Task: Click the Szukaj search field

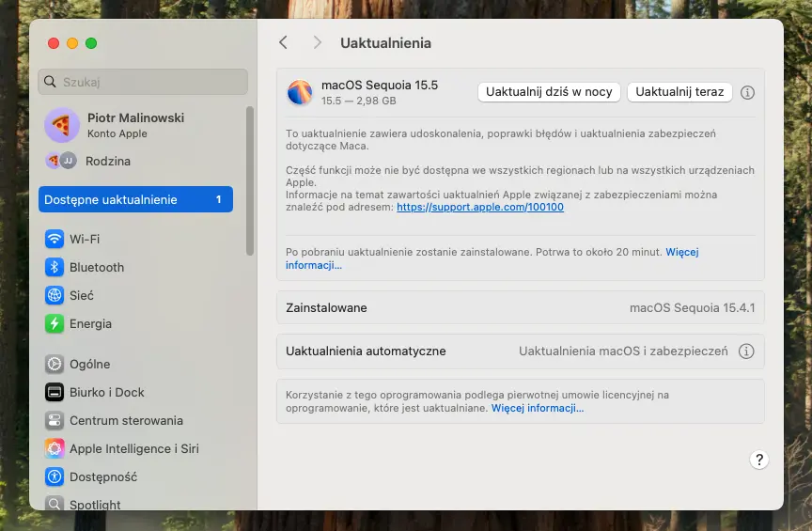Action: click(143, 82)
